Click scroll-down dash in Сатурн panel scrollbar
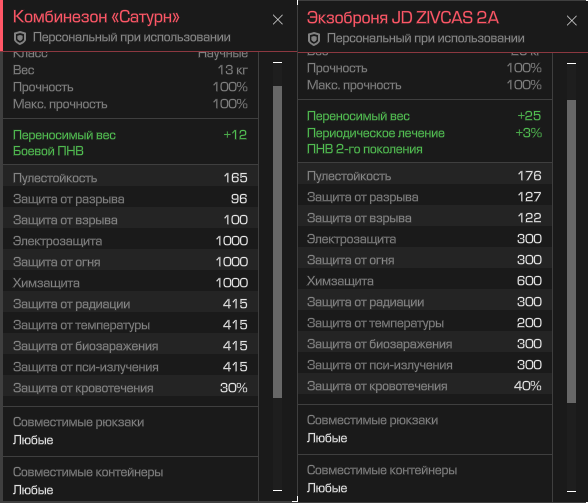 [x=278, y=490]
